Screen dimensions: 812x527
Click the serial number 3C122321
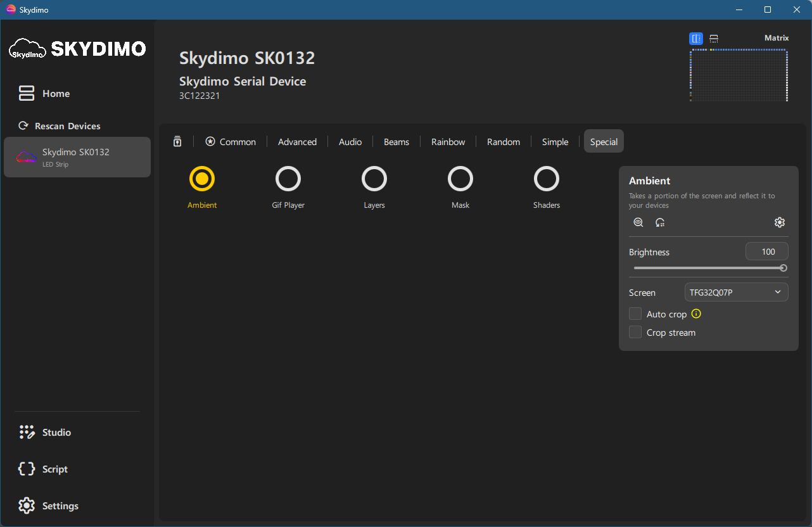pyautogui.click(x=200, y=96)
